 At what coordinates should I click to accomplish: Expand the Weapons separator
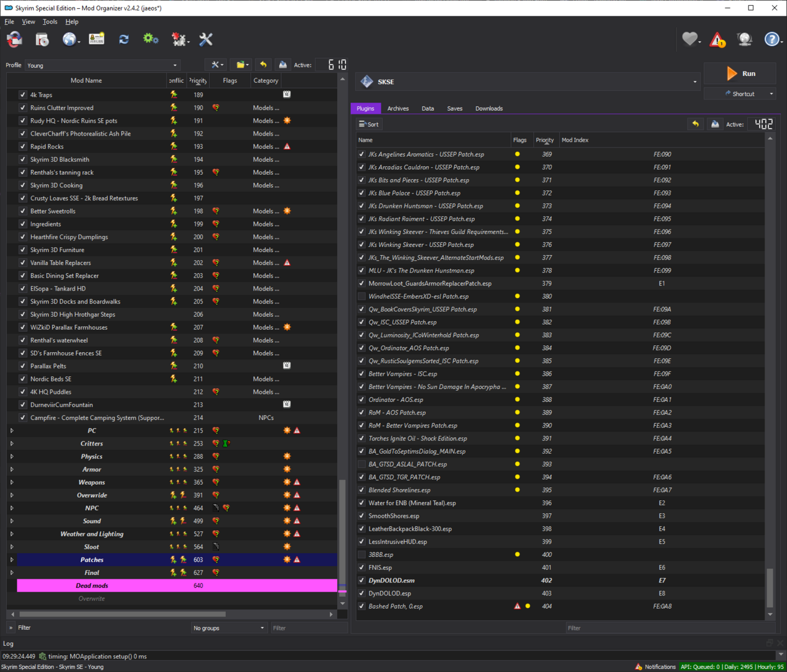click(12, 482)
